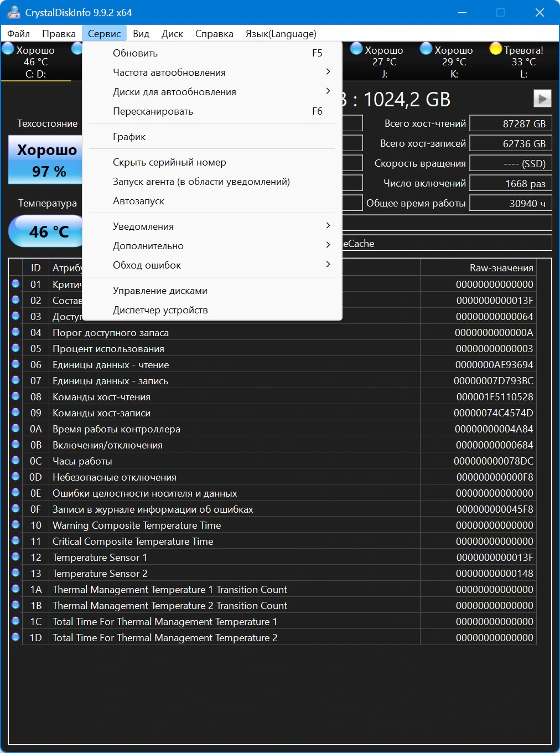Open the Язык(Language) menu
Image resolution: width=560 pixels, height=753 pixels.
tap(281, 34)
